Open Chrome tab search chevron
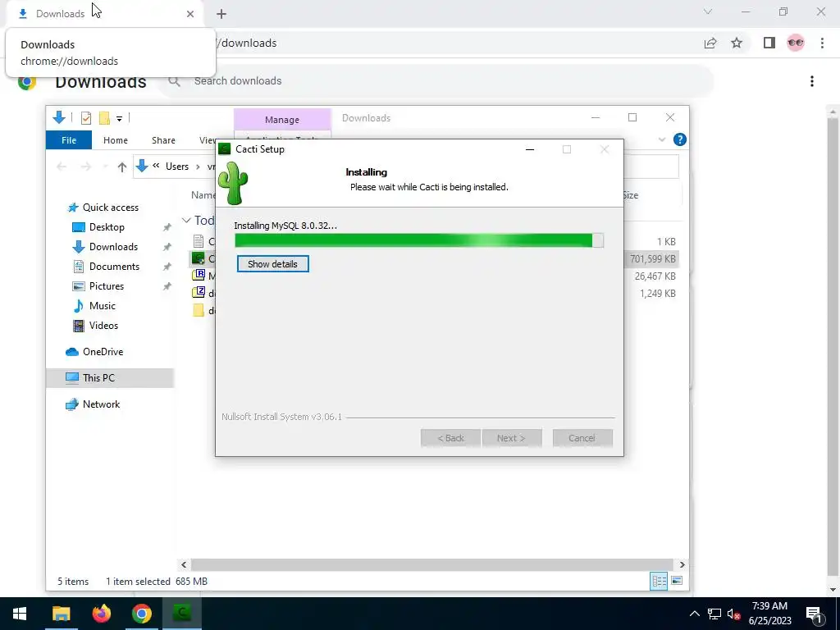840x630 pixels. point(708,11)
